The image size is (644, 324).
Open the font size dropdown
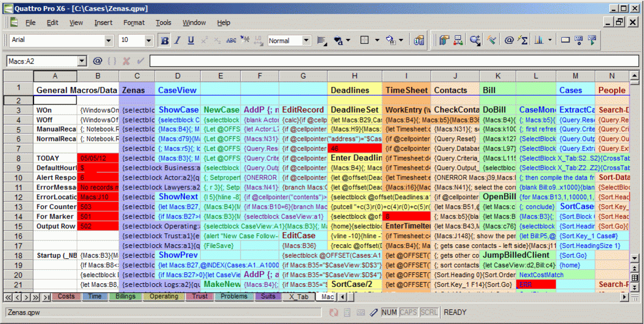click(150, 41)
